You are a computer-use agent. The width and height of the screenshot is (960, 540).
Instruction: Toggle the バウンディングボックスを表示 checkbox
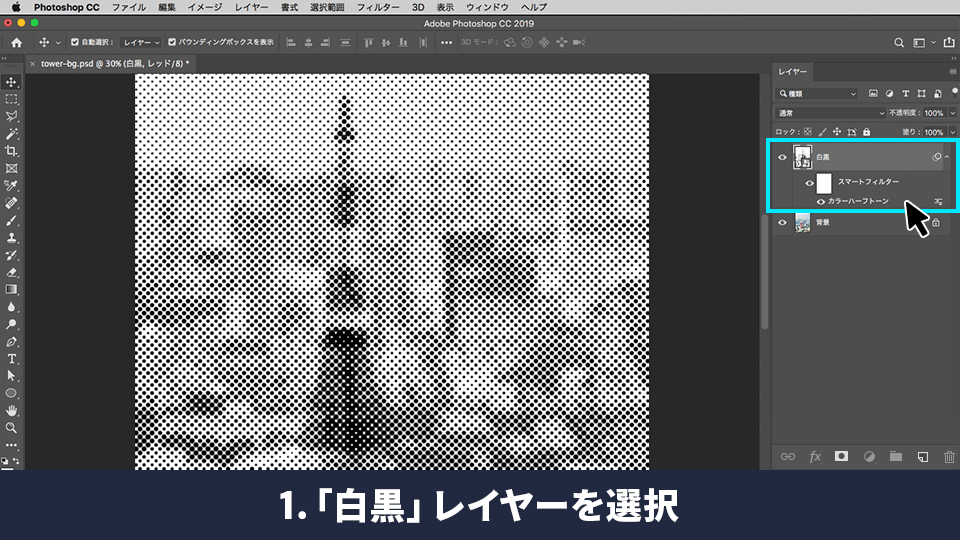coord(172,42)
